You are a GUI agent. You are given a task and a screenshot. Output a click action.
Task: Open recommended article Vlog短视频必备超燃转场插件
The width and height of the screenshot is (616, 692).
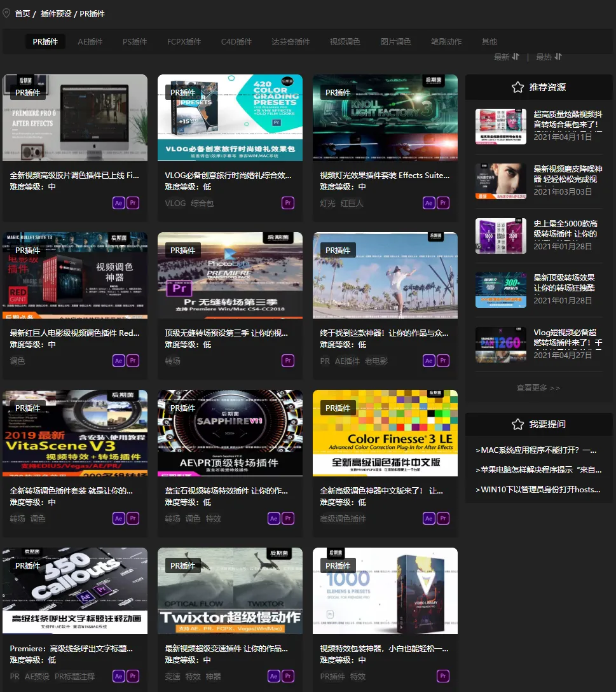pyautogui.click(x=568, y=337)
